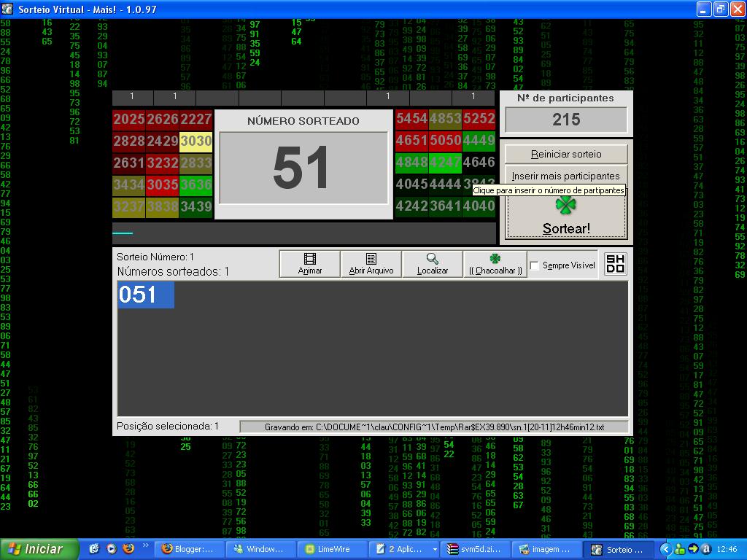The width and height of the screenshot is (747, 560).
Task: Click the 5454 number cell
Action: point(411,119)
